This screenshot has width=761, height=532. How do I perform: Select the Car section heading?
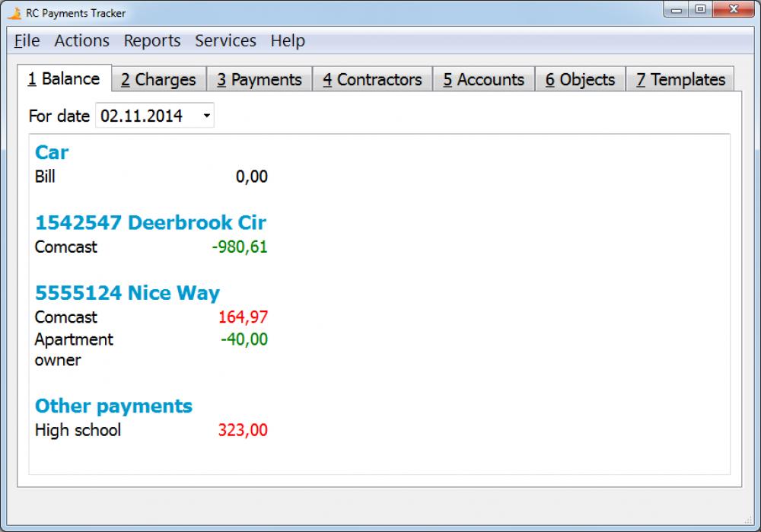pos(51,152)
